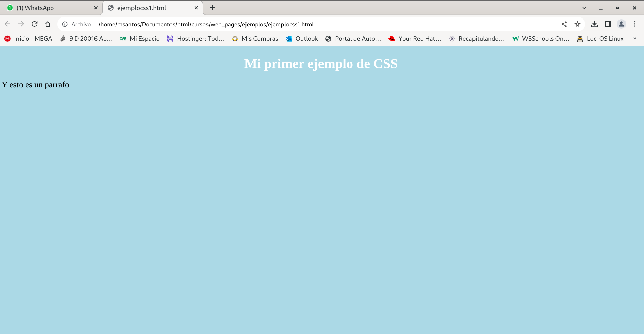The width and height of the screenshot is (644, 334).
Task: Share this page via share icon
Action: pyautogui.click(x=564, y=24)
